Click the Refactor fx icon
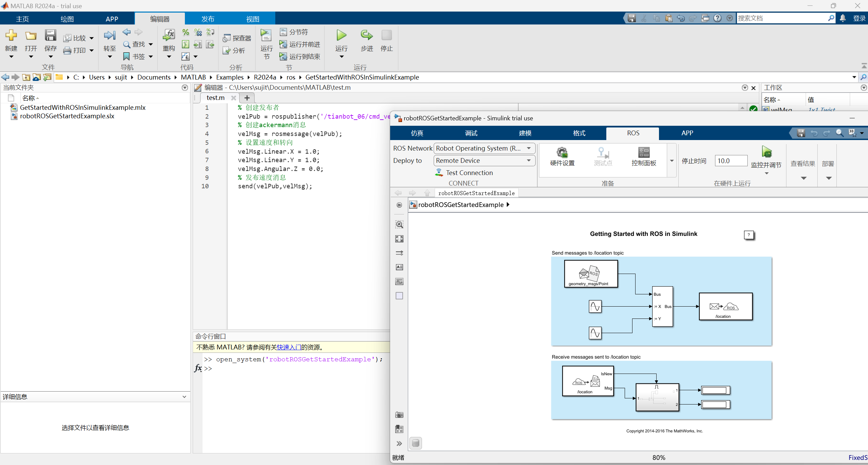Image resolution: width=868 pixels, height=465 pixels. click(x=169, y=35)
